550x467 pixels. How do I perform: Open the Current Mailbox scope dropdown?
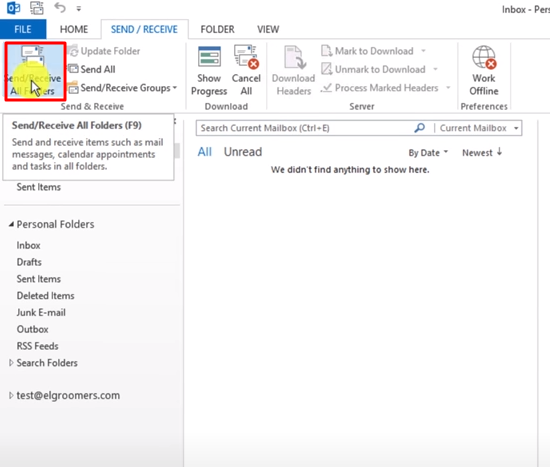pyautogui.click(x=479, y=128)
